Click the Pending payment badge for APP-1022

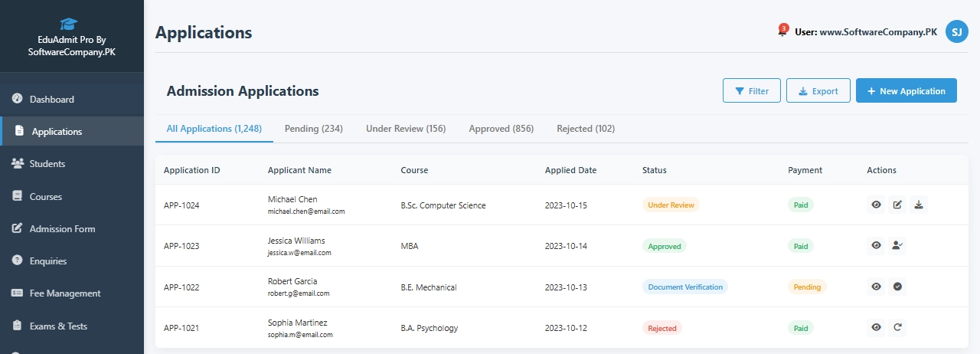pyautogui.click(x=807, y=287)
